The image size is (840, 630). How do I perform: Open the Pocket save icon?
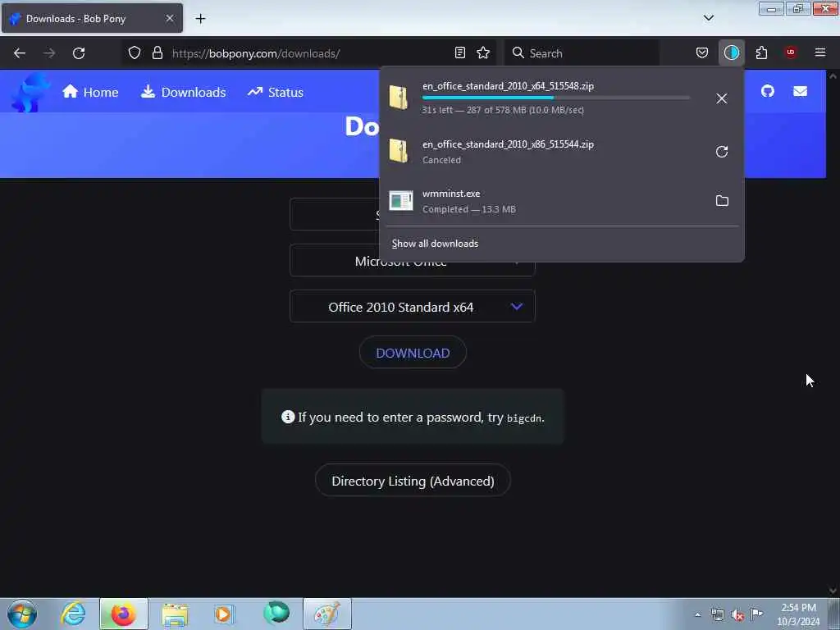pyautogui.click(x=702, y=52)
